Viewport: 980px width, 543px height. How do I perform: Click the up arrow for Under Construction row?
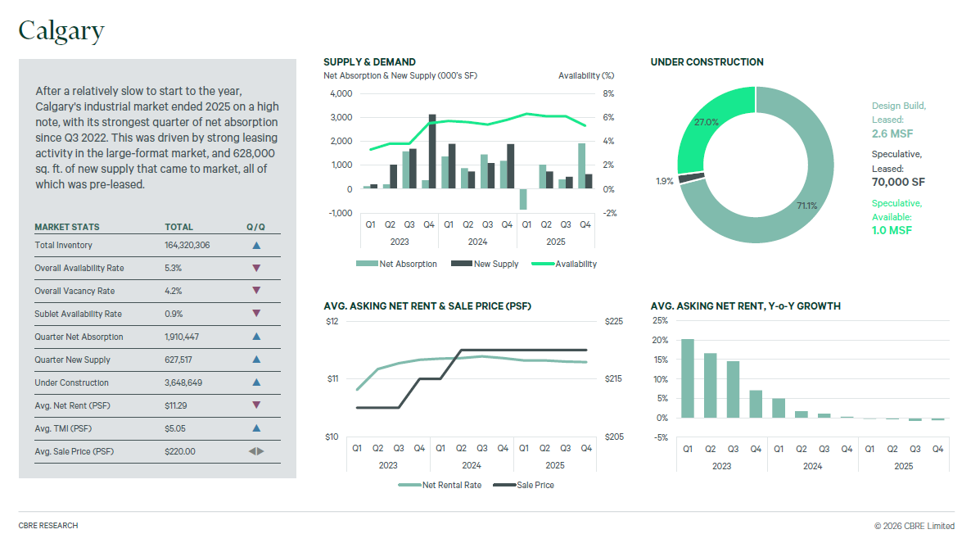[256, 382]
